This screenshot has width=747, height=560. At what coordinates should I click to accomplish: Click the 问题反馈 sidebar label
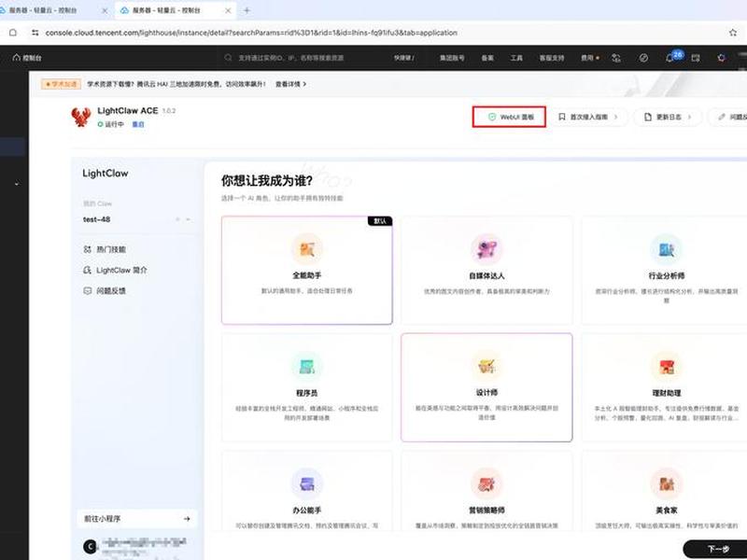111,290
